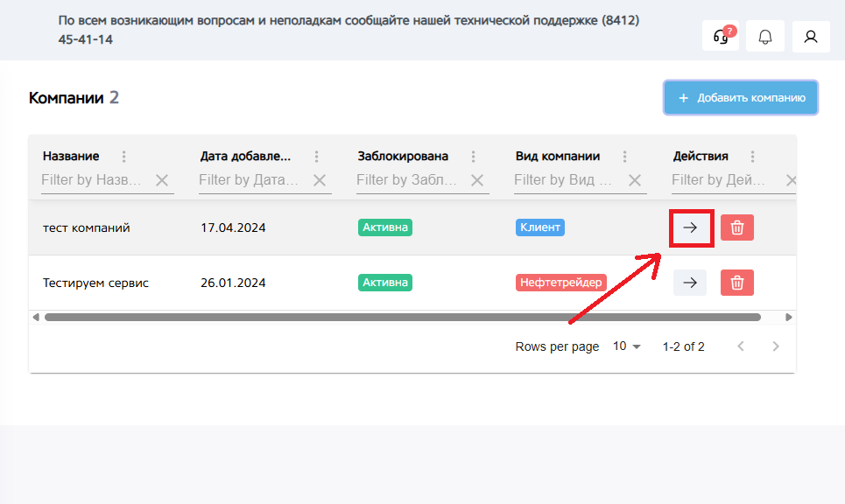Clear the Дата добавления filter
Viewport: 845px width, 504px height.
320,180
